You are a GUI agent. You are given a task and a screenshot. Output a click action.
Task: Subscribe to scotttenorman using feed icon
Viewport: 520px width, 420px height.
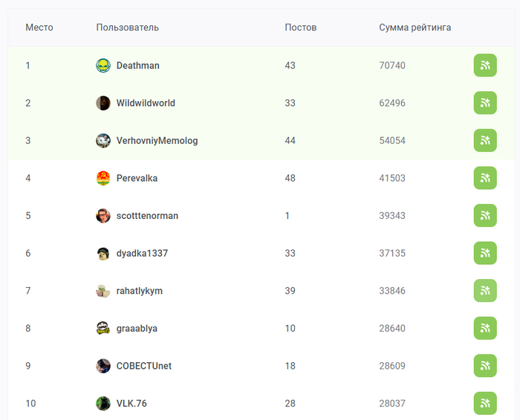(485, 216)
